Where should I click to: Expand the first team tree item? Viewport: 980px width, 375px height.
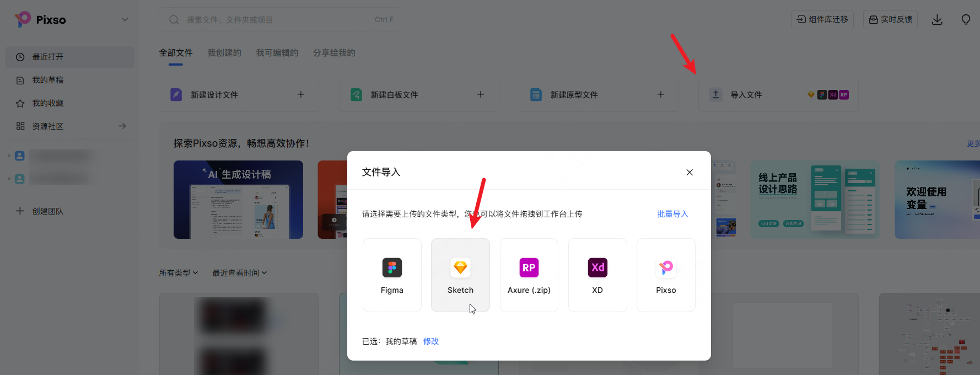click(9, 156)
